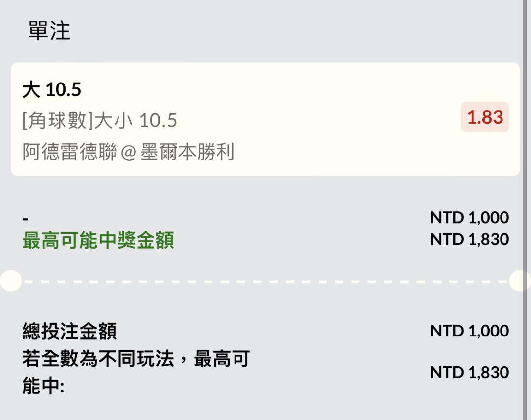Image resolution: width=531 pixels, height=420 pixels.
Task: Click the left ticket notch circle
Action: point(10,281)
